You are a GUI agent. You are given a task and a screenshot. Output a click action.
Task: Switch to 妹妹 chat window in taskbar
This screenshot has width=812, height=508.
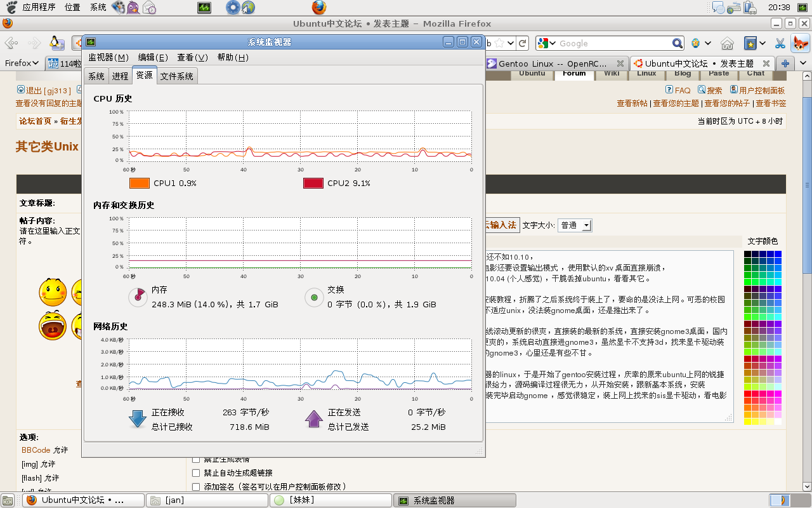coord(330,500)
